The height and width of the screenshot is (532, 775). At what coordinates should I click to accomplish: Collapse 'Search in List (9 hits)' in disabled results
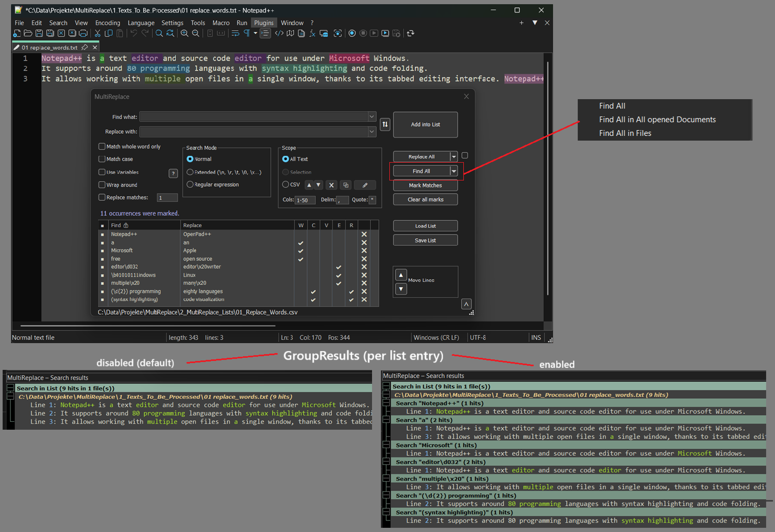point(10,388)
